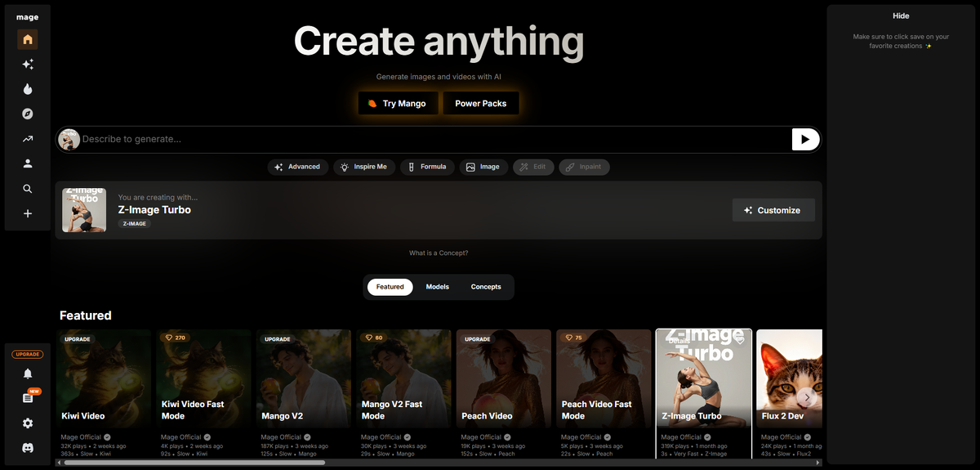Open the What is a Concept? link
The height and width of the screenshot is (470, 980).
pos(439,253)
